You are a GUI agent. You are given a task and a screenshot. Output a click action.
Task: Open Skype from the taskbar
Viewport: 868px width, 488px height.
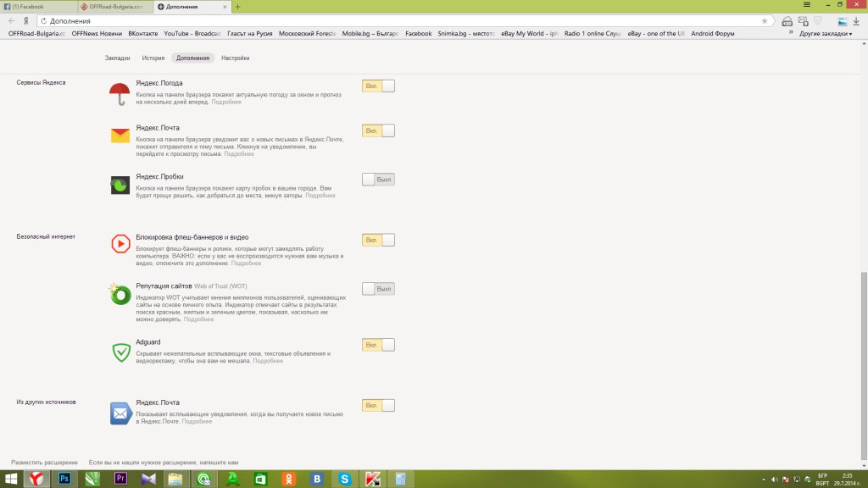[x=345, y=480]
